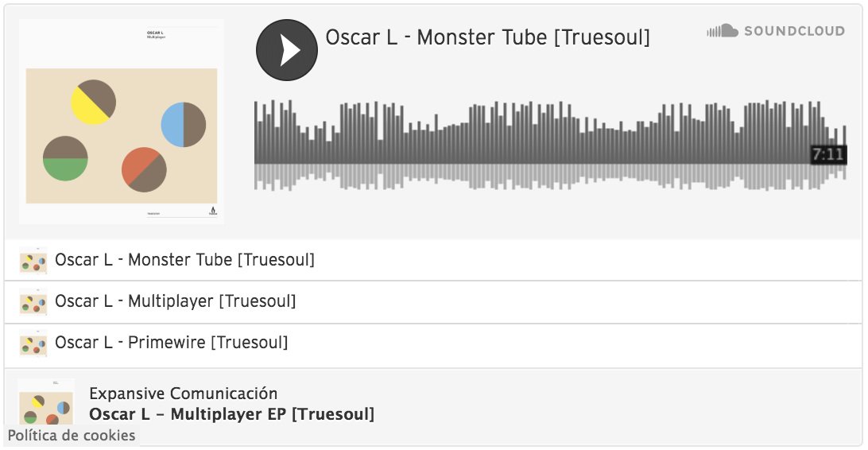The image size is (868, 450).
Task: Play the Monster Tube track
Action: [x=287, y=50]
